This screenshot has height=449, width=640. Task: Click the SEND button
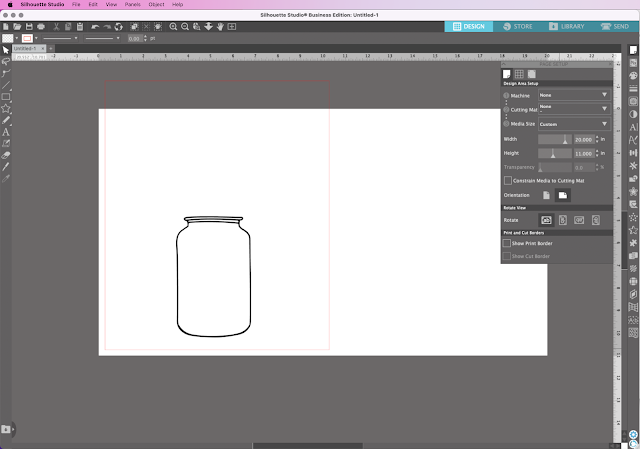coord(615,26)
